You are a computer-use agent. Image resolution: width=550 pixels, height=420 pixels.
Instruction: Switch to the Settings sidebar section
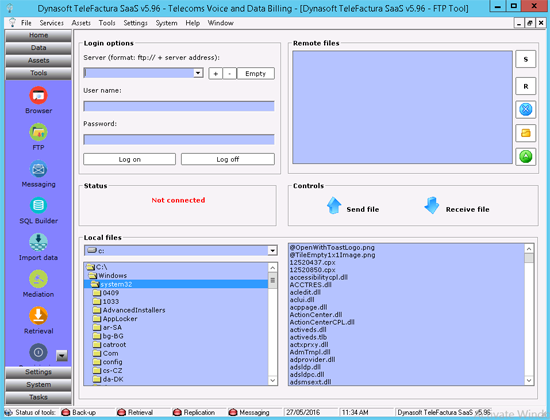coord(38,372)
